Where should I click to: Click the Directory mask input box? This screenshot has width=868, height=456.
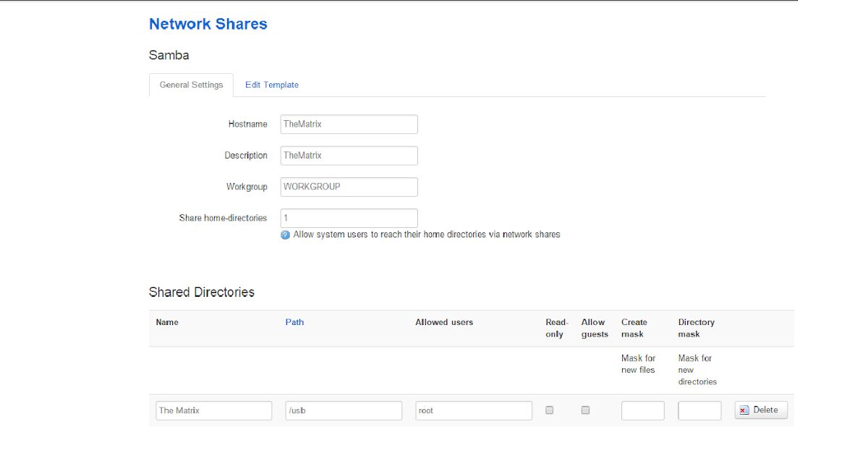coord(699,410)
